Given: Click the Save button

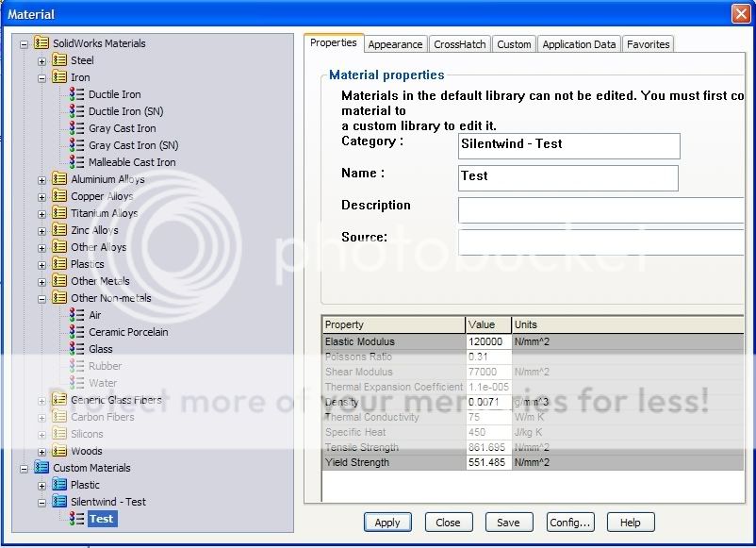Looking at the screenshot, I should click(509, 523).
